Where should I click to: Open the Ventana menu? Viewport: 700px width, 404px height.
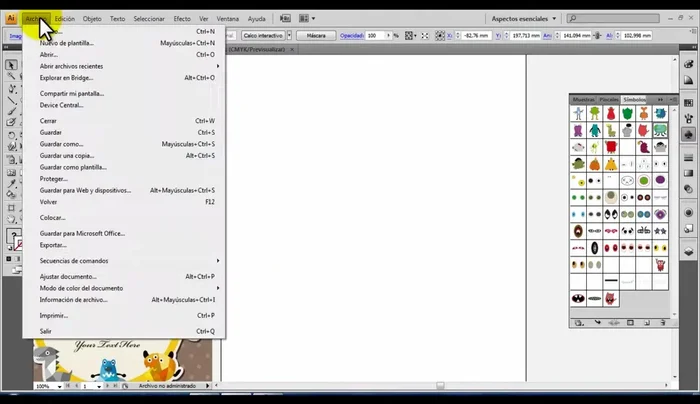click(228, 18)
